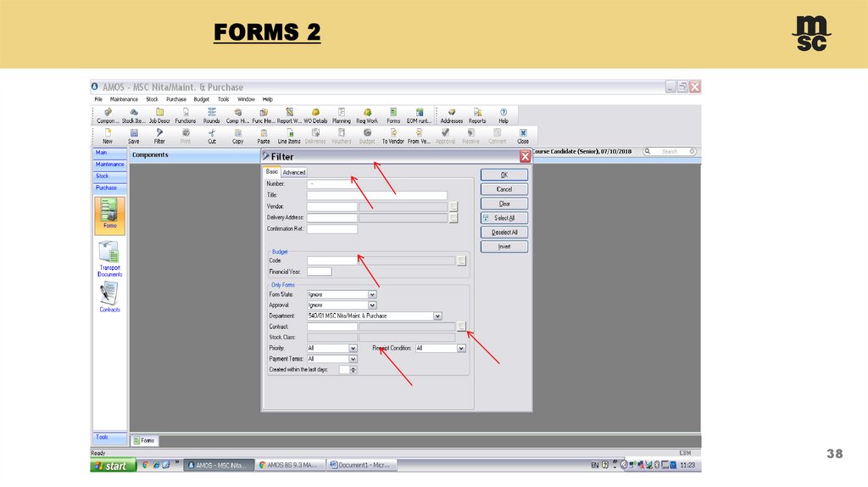Click the From Vendor toolbar icon

coord(419,137)
